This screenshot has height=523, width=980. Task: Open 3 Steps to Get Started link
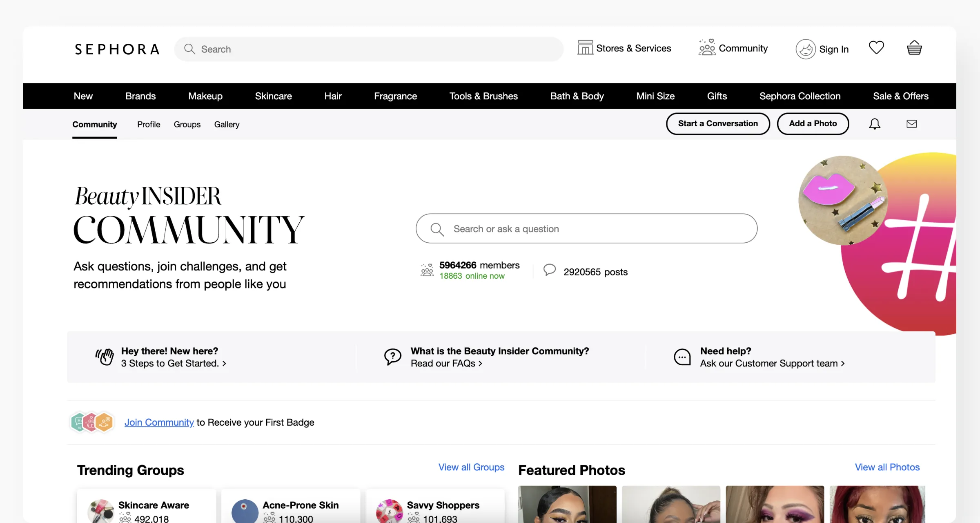174,363
